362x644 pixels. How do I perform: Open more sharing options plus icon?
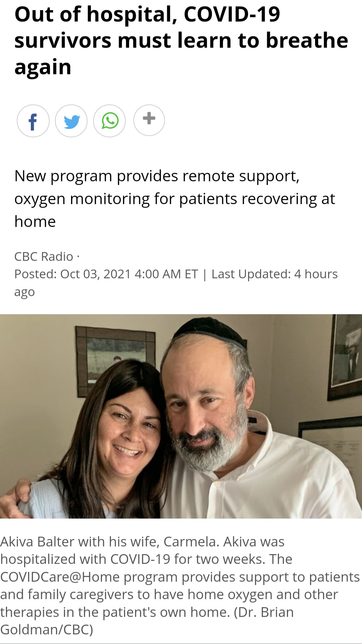(x=149, y=120)
